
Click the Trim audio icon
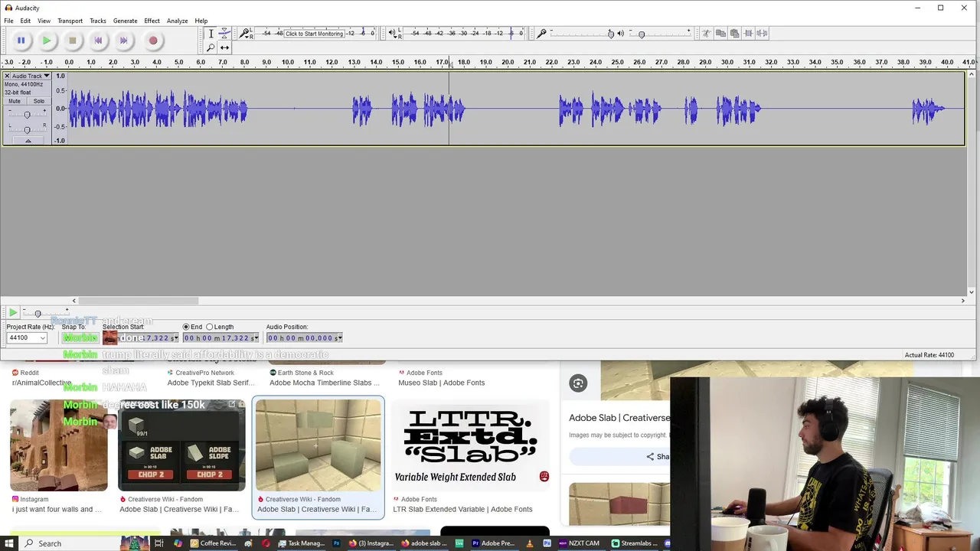[749, 34]
